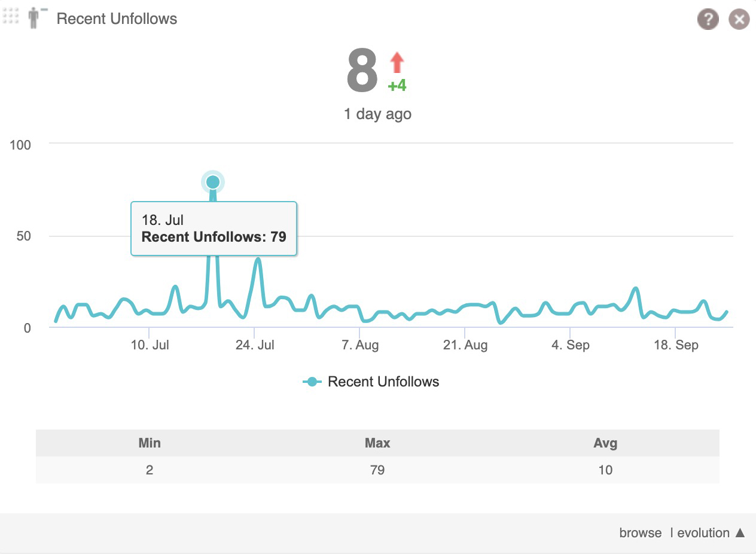Click the teal legend marker dot

[312, 382]
